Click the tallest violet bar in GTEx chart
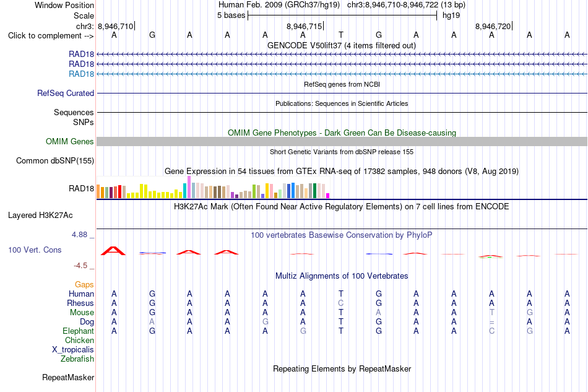 pos(189,187)
